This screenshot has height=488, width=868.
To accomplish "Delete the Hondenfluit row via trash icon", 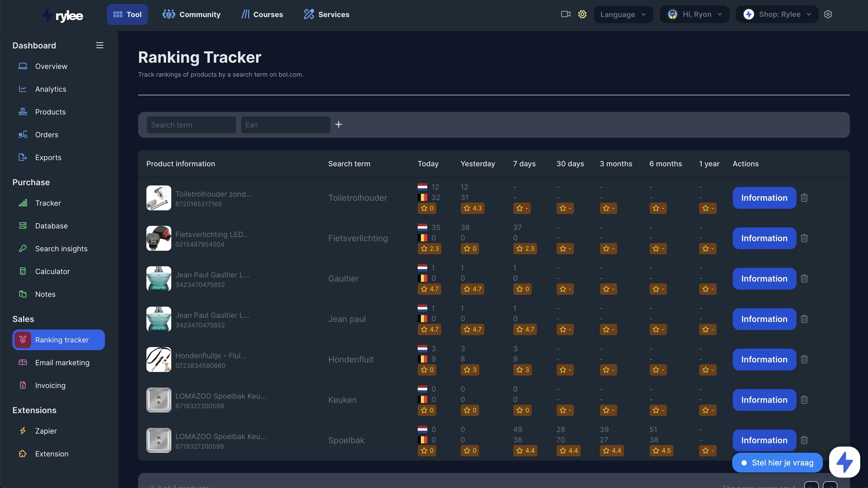I will click(804, 359).
